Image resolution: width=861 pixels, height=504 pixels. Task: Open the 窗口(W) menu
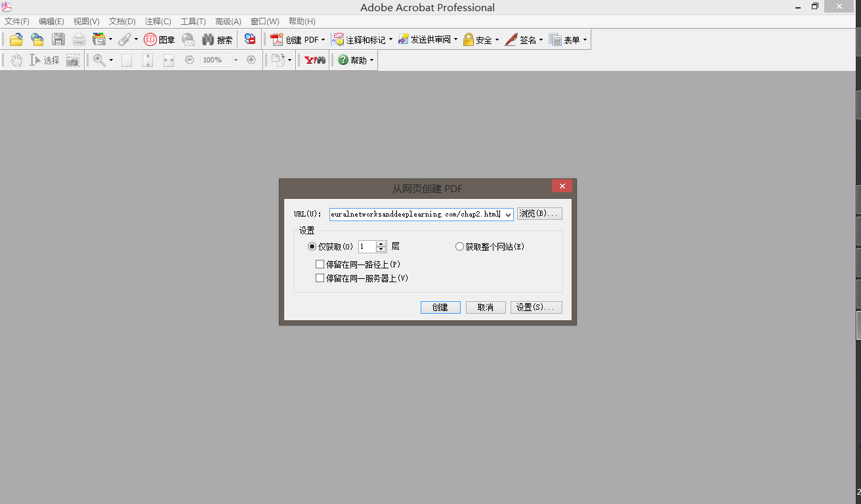point(264,22)
